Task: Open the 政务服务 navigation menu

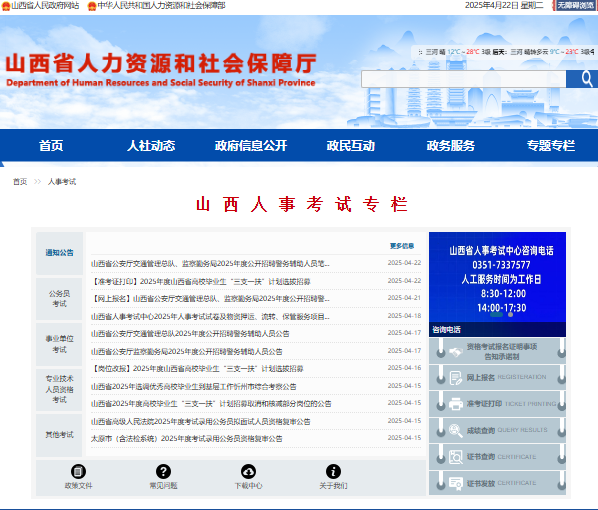Action: pos(451,145)
